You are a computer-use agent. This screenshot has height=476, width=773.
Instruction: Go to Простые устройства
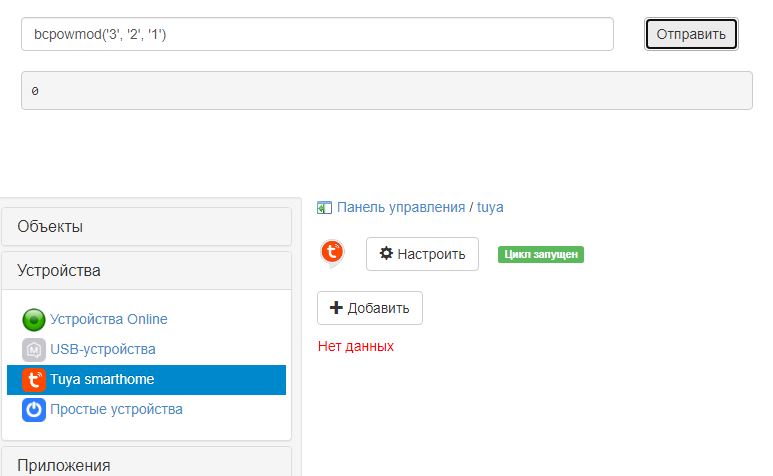116,410
